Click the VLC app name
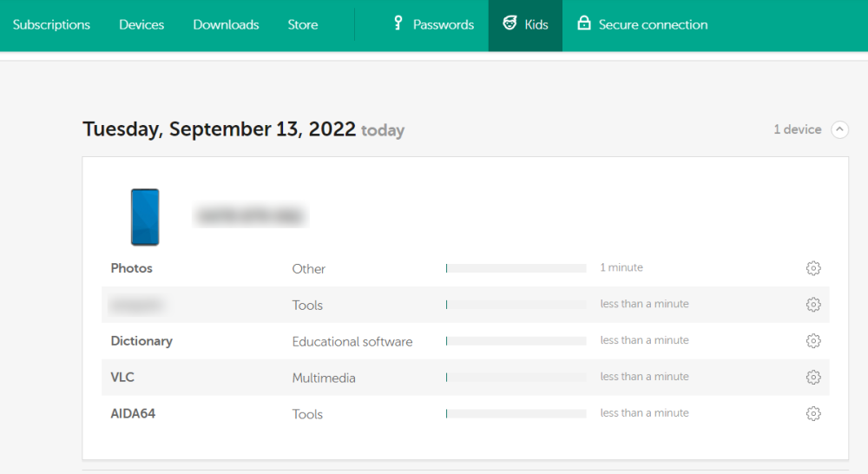The height and width of the screenshot is (474, 868). pyautogui.click(x=122, y=377)
